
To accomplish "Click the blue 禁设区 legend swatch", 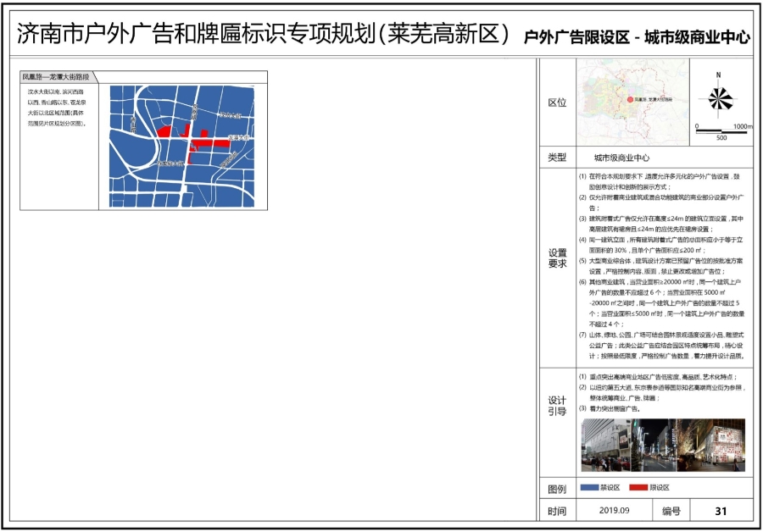I will pyautogui.click(x=589, y=488).
